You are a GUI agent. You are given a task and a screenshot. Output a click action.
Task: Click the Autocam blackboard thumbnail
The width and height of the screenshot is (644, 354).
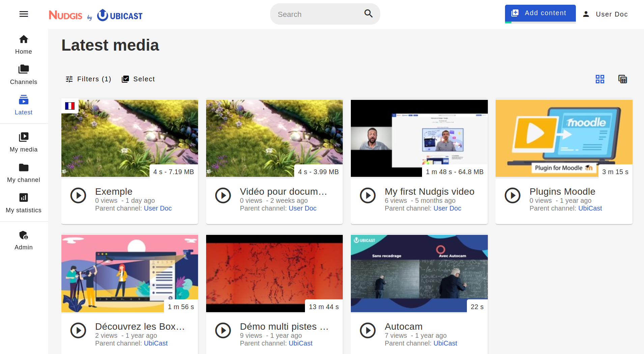pos(419,273)
